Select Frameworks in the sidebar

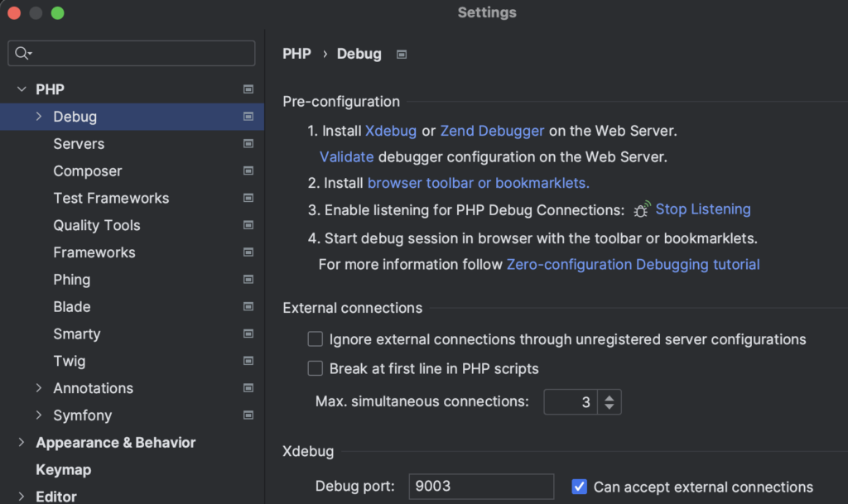coord(94,252)
